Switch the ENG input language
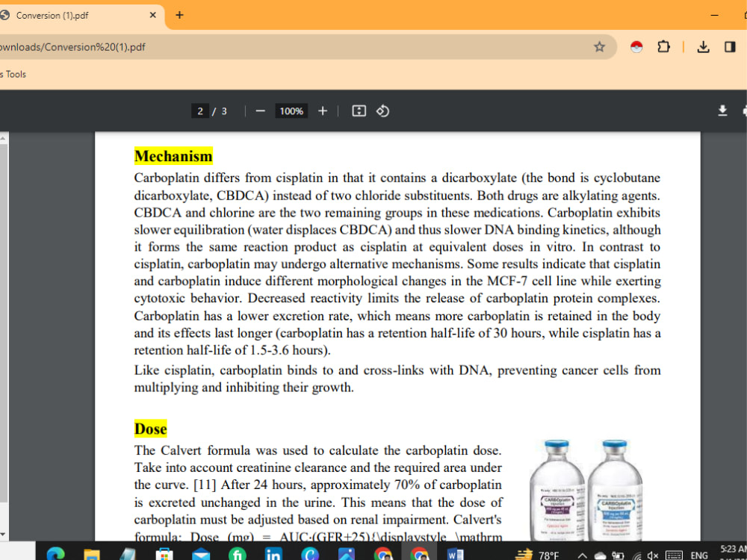The image size is (747, 560). [x=699, y=556]
